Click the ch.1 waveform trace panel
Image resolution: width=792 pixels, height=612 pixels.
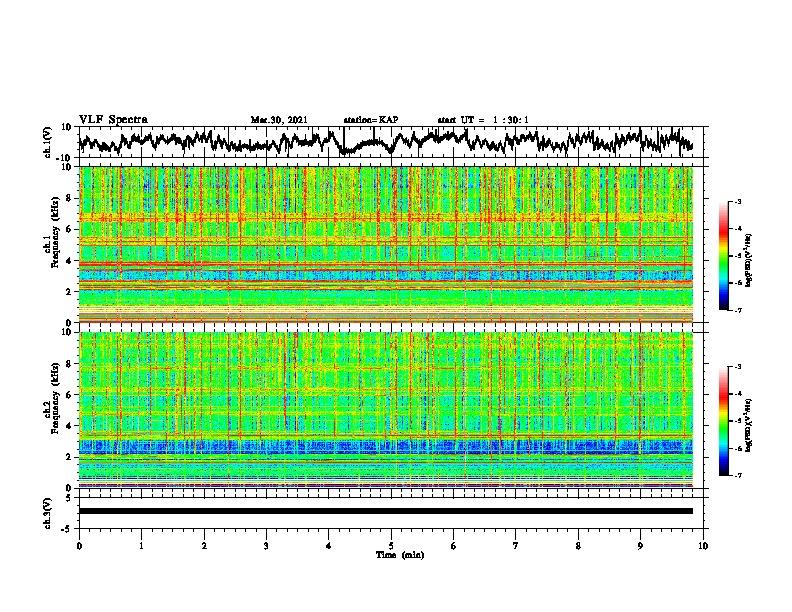pyautogui.click(x=391, y=142)
